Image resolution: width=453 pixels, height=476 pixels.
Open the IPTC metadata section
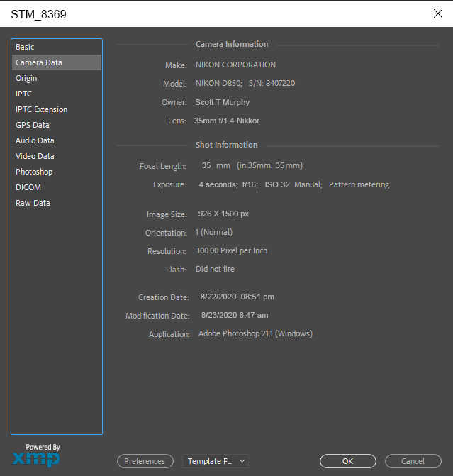[23, 94]
